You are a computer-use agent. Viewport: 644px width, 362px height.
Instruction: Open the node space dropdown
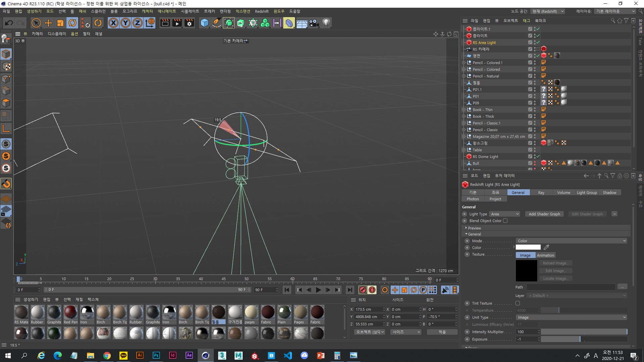click(548, 11)
